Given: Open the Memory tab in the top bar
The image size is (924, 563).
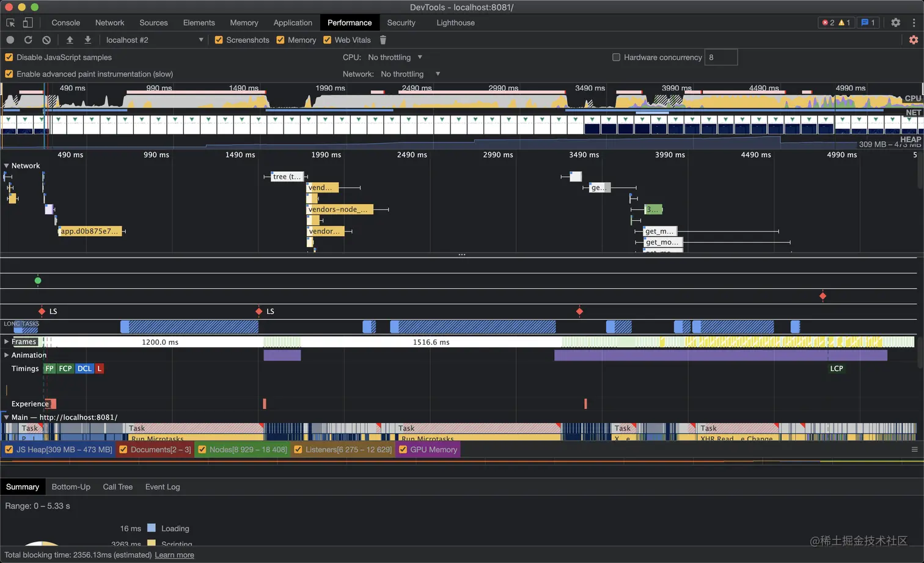Looking at the screenshot, I should 244,23.
